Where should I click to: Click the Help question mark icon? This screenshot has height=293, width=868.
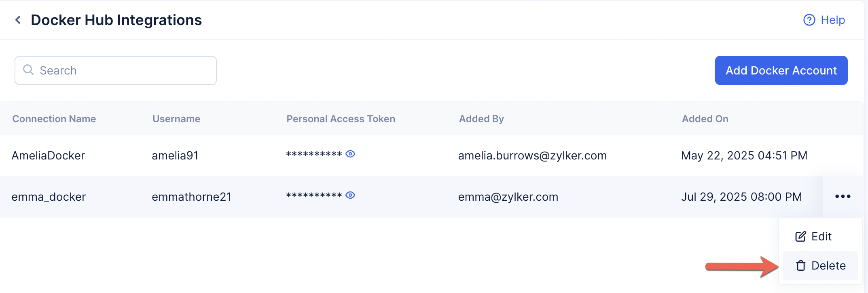click(x=809, y=20)
